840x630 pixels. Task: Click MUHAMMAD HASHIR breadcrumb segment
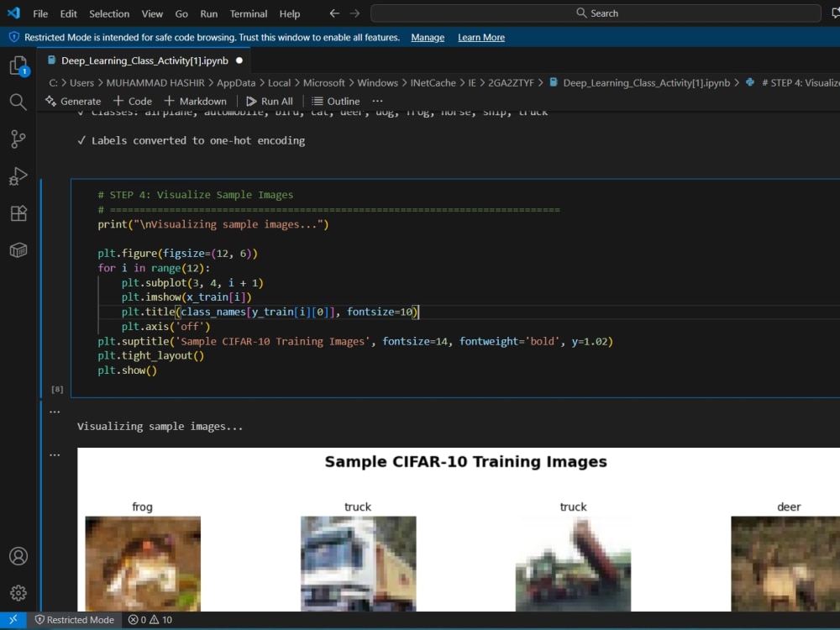click(x=155, y=83)
